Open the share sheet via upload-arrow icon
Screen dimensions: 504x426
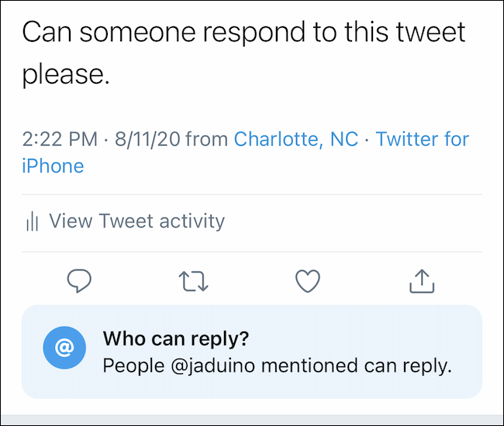[x=422, y=282]
